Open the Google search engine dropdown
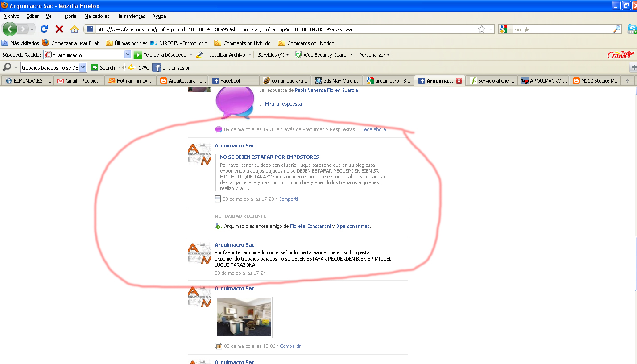 pos(506,29)
